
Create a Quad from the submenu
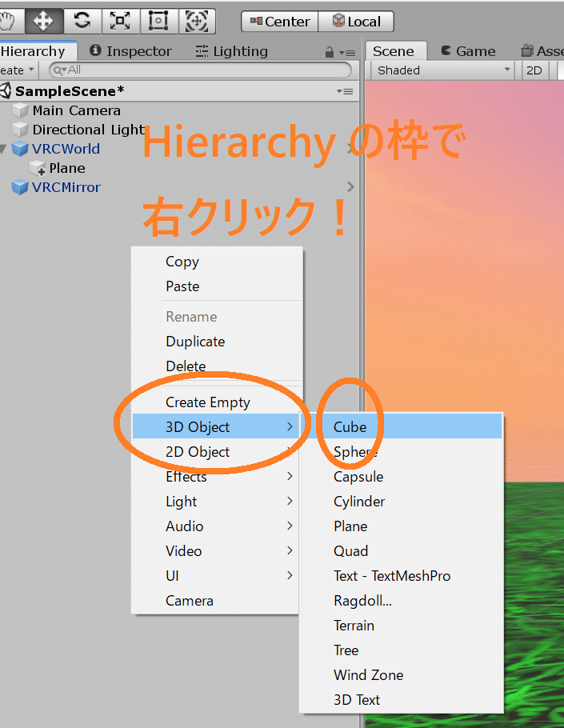pos(402,551)
